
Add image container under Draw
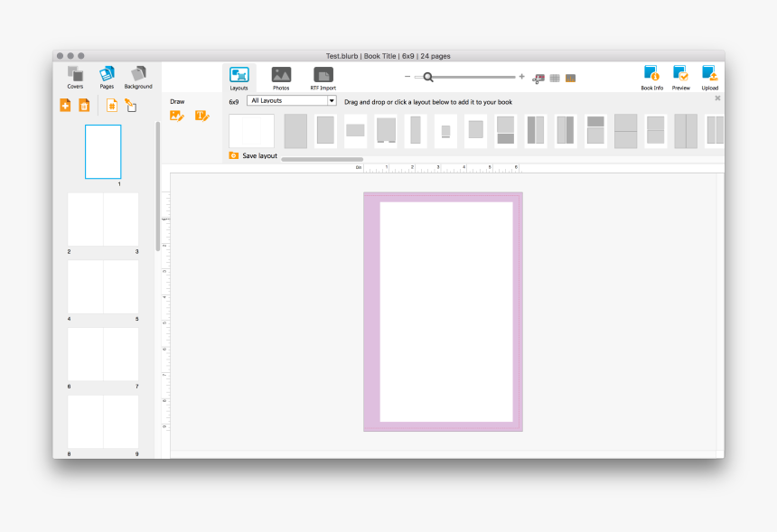tap(177, 116)
